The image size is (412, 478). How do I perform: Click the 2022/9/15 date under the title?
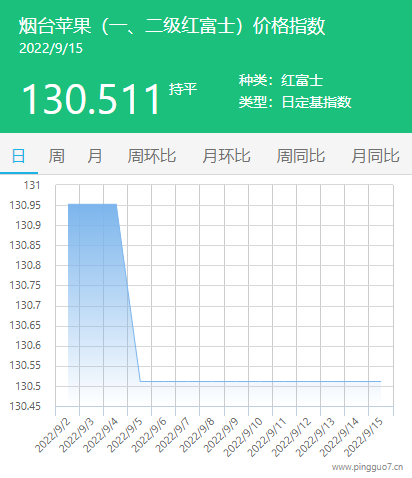pyautogui.click(x=51, y=48)
